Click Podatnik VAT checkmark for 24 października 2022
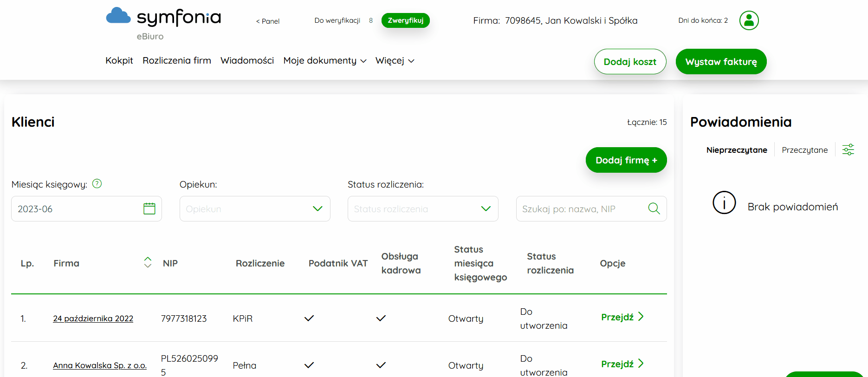This screenshot has height=377, width=868. (309, 318)
